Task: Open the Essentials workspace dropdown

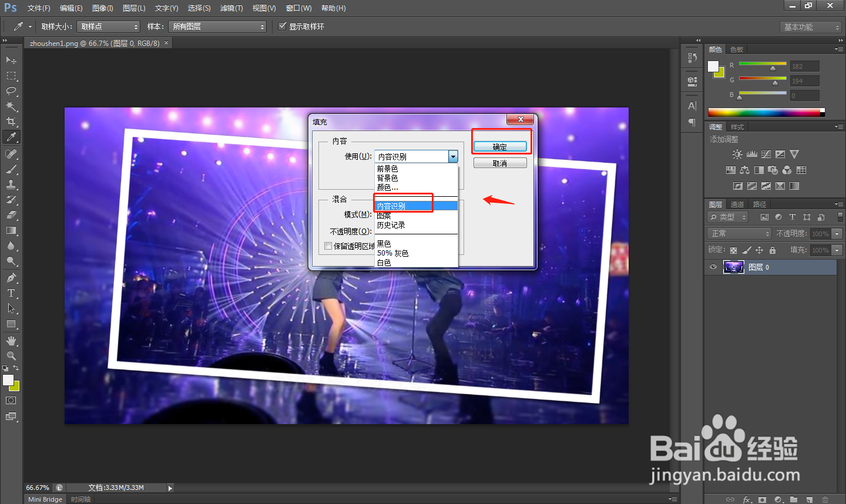Action: click(811, 27)
